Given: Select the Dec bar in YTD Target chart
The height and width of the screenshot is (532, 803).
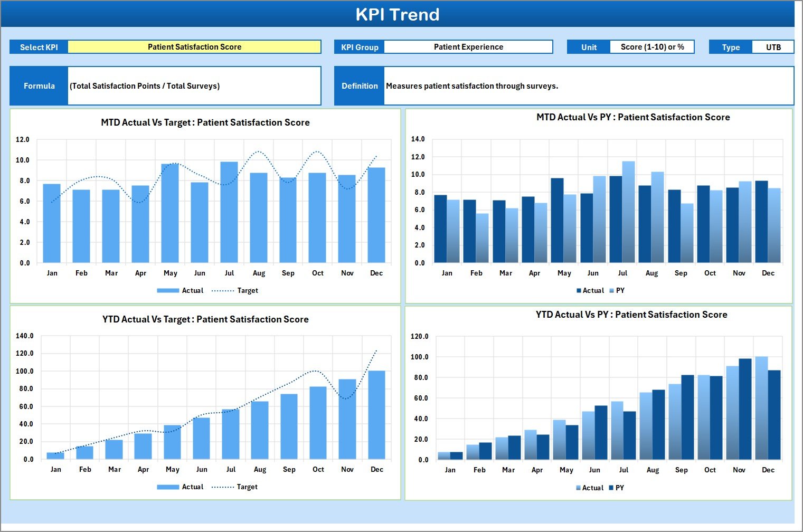Looking at the screenshot, I should (376, 415).
